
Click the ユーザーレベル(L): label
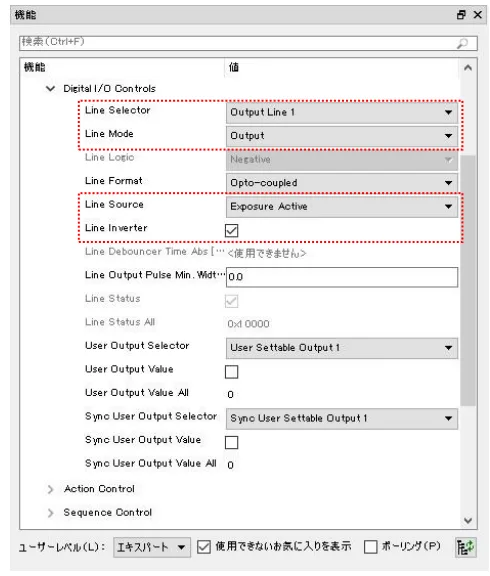[x=62, y=547]
